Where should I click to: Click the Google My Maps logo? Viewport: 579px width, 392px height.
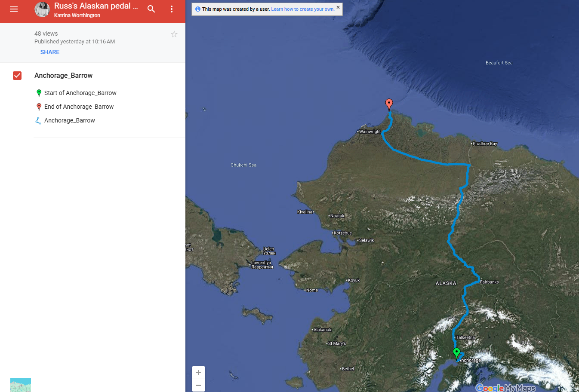(x=505, y=388)
